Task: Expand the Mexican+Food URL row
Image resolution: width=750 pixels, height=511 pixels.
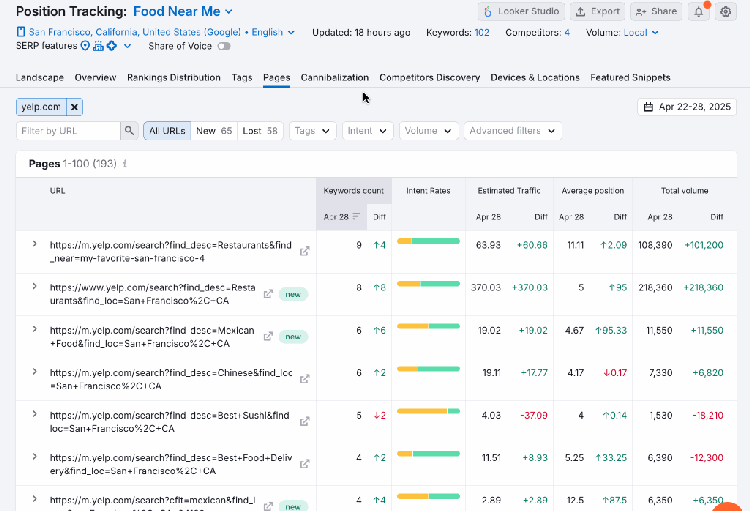Action: 34,329
